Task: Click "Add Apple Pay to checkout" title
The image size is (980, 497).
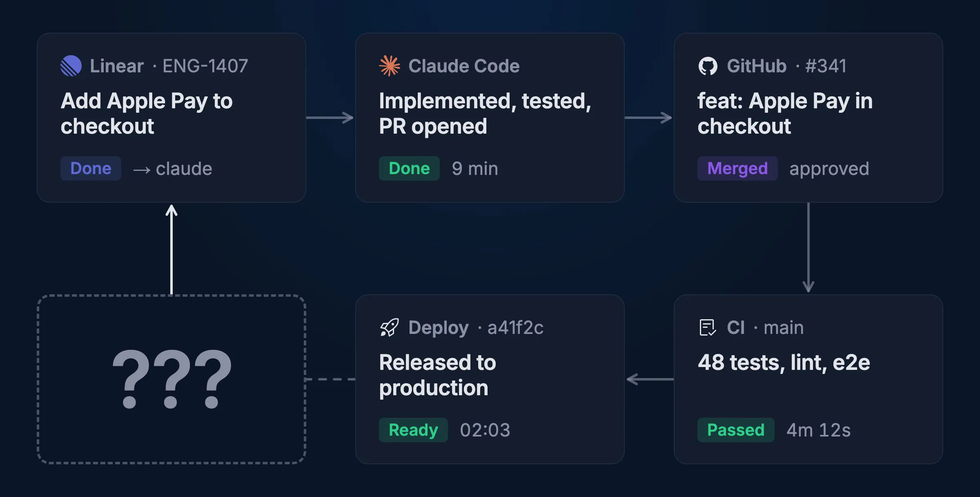Action: pos(147,113)
